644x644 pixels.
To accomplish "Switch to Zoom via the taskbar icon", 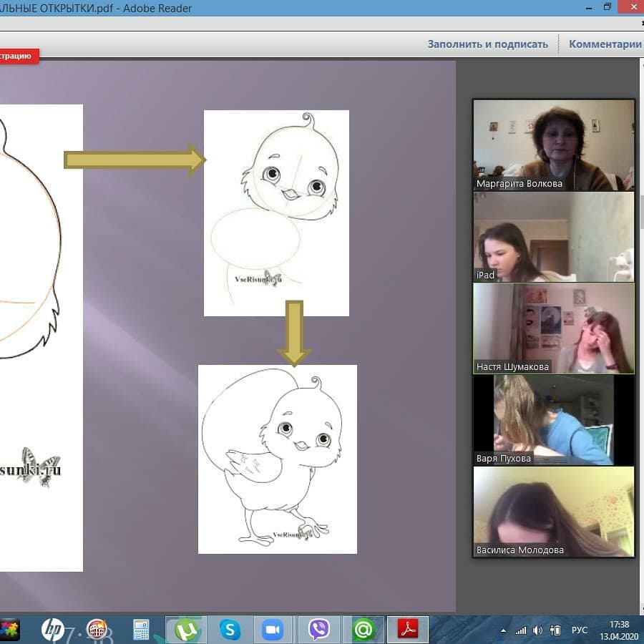I will (x=272, y=630).
